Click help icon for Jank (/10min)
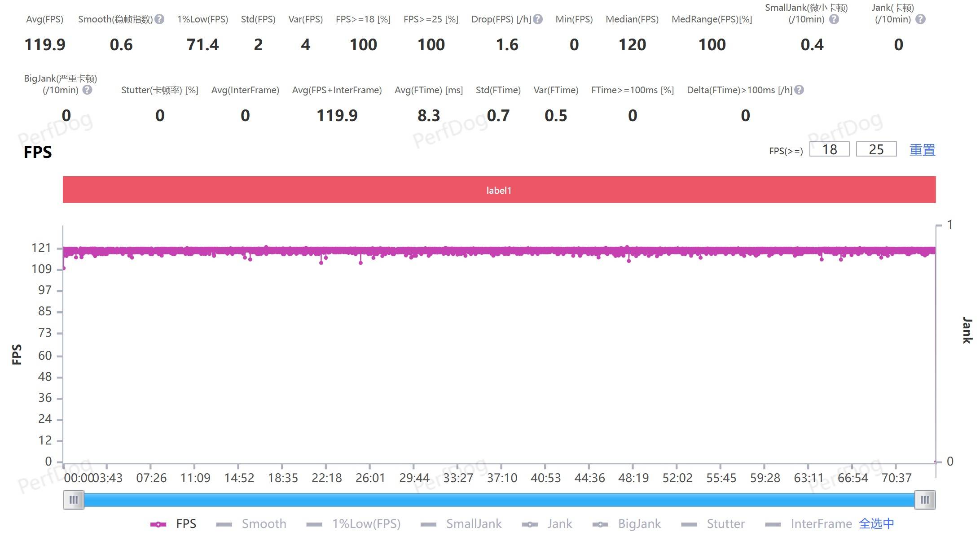Screen dimensions: 980x536 [x=920, y=19]
